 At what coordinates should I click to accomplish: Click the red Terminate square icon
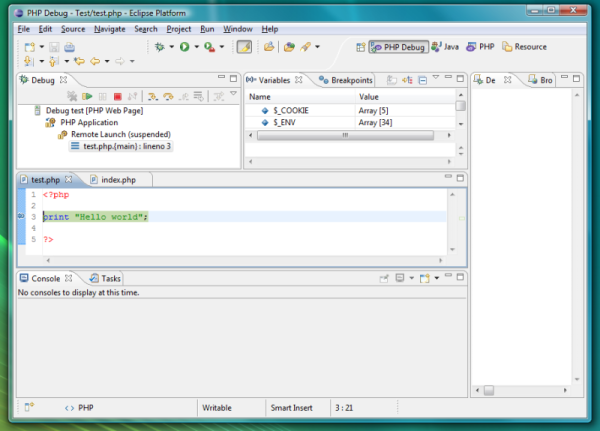tap(117, 96)
